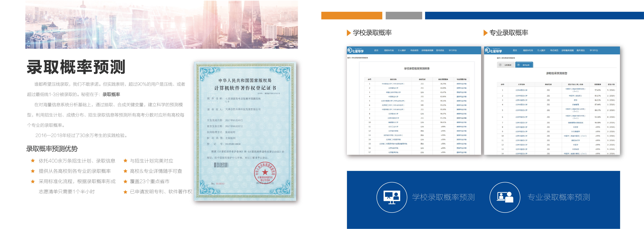This screenshot has width=644, height=229.
Task: Click 查看专业详情 for 北京邮电大学 row
Action: [461, 88]
